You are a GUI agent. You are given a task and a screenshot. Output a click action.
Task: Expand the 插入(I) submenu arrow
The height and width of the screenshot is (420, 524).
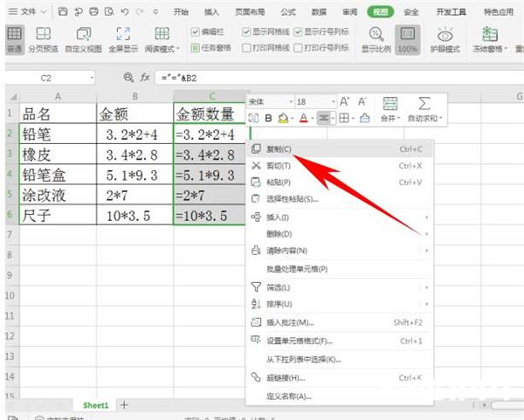coord(427,217)
